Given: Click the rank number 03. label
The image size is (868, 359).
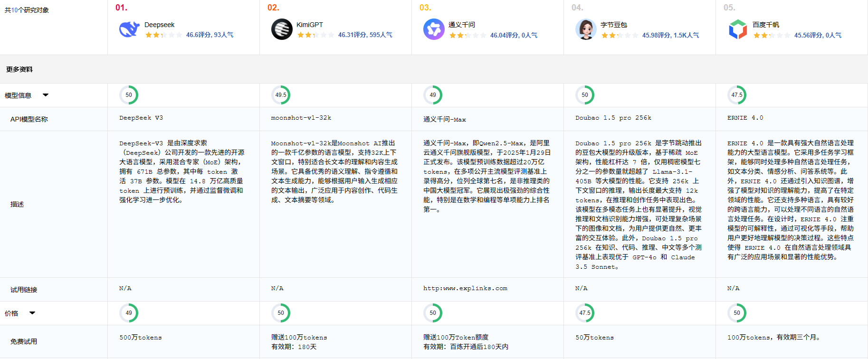Looking at the screenshot, I should pos(426,8).
